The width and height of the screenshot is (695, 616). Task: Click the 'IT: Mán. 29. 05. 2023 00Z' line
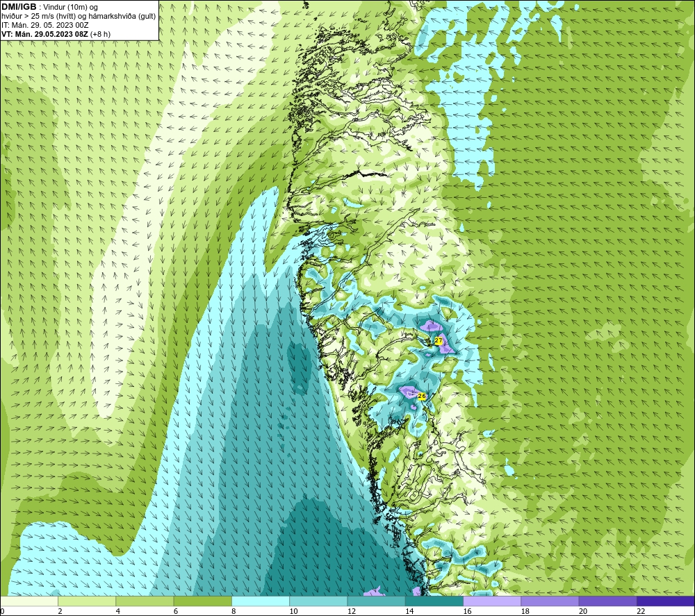coord(44,25)
